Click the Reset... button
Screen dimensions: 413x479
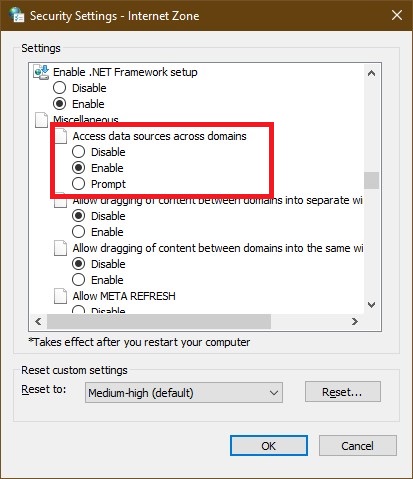(x=343, y=392)
